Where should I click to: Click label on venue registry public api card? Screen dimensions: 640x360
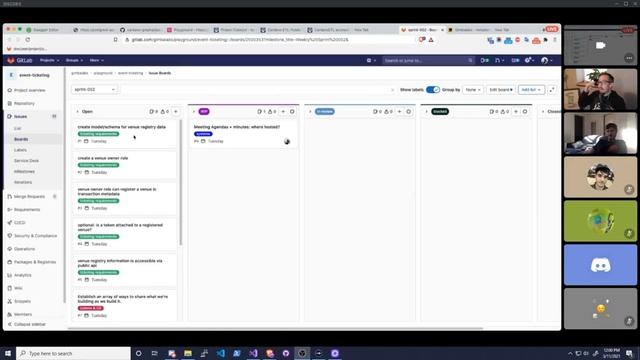point(98,272)
